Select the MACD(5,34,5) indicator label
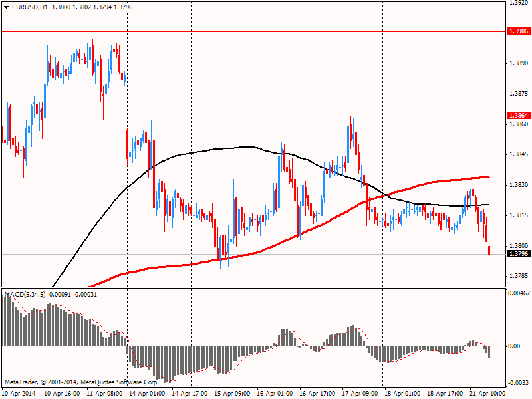 [x=25, y=295]
